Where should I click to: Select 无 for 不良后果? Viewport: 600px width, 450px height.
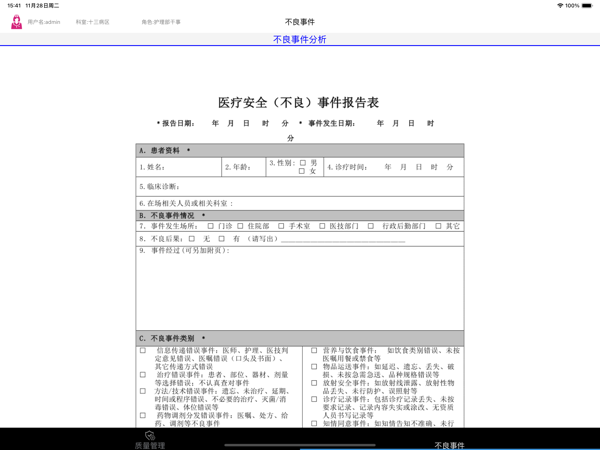click(x=192, y=239)
